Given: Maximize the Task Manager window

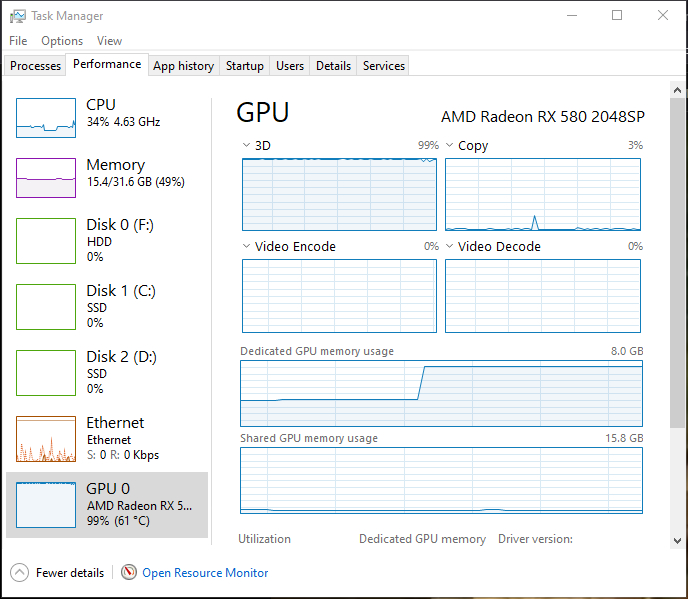Looking at the screenshot, I should 617,15.
